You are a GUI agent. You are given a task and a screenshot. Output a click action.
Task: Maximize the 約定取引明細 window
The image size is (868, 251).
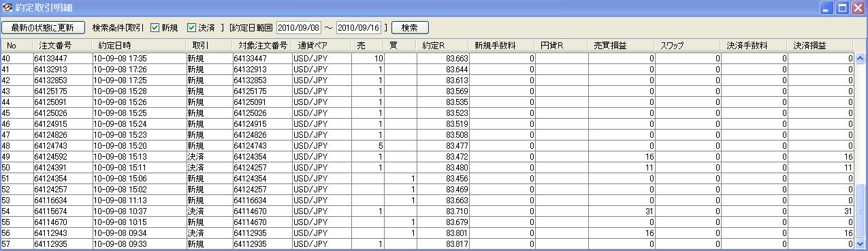click(843, 8)
